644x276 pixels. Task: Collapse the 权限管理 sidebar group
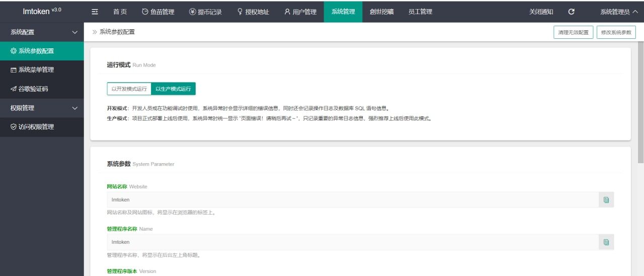coord(42,108)
